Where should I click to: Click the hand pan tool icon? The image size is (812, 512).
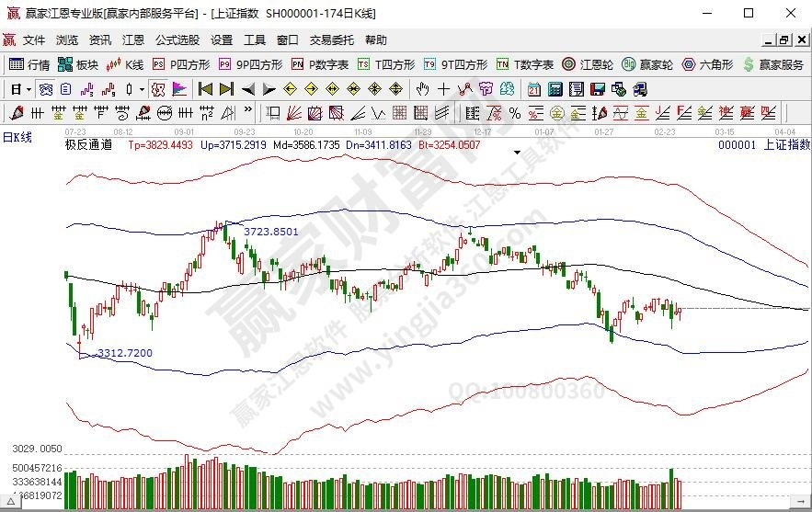pos(422,89)
